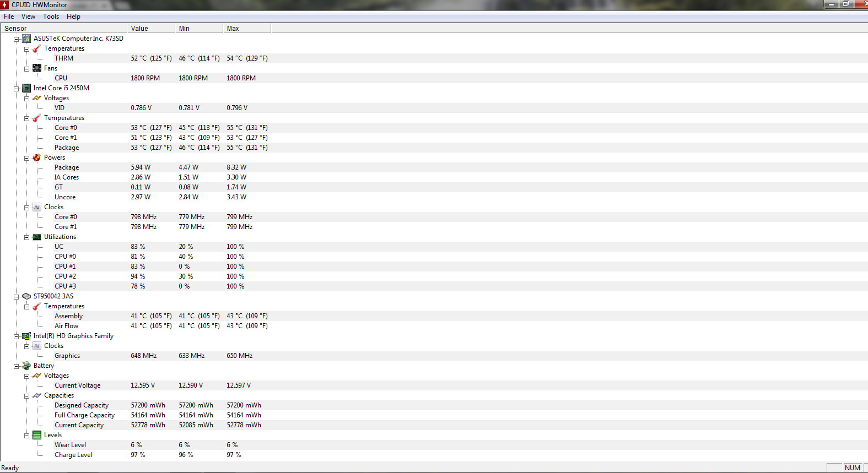Open the View menu
The width and height of the screenshot is (868, 473).
click(x=28, y=17)
